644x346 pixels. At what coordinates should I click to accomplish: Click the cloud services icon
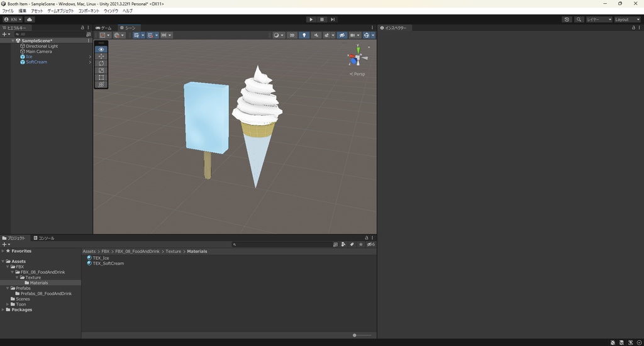pyautogui.click(x=30, y=20)
